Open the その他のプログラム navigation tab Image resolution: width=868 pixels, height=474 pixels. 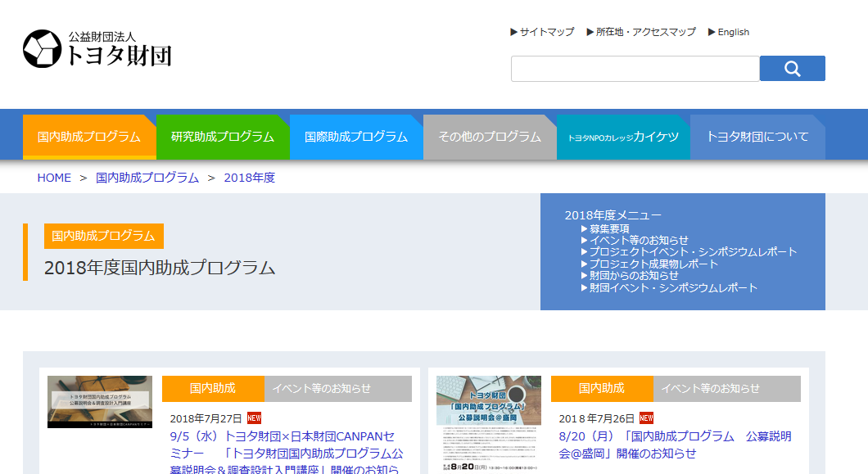pyautogui.click(x=490, y=137)
